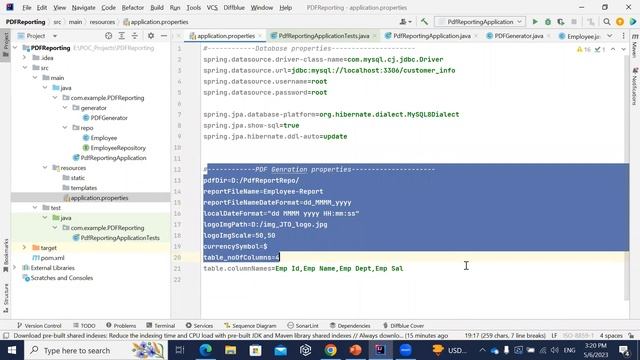Open the Build menu
Screen dimensions: 640x360
coord(157,7)
